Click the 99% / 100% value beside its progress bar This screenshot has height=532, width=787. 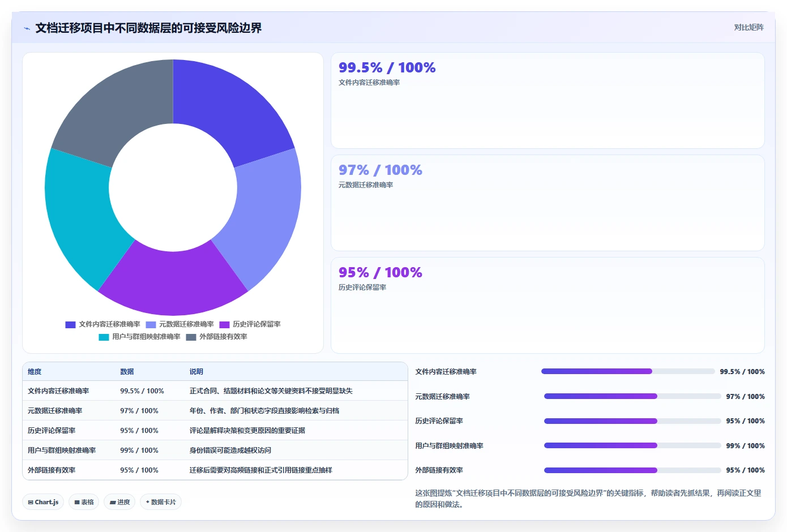pyautogui.click(x=745, y=446)
